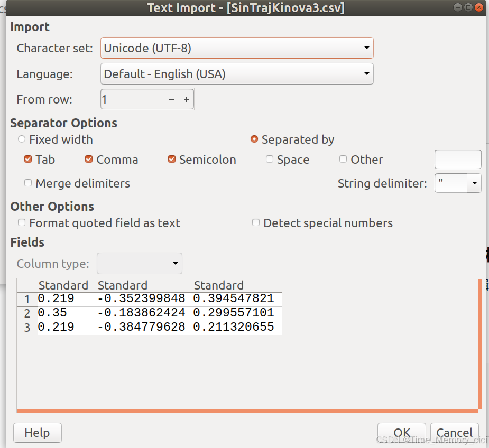
Task: Enable the Other separator checkbox
Action: [343, 159]
